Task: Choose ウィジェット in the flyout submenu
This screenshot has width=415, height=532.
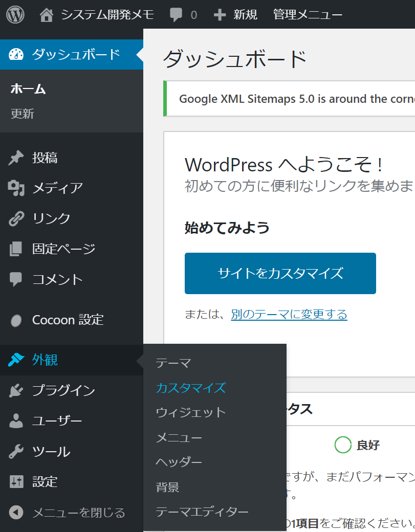Action: tap(190, 412)
